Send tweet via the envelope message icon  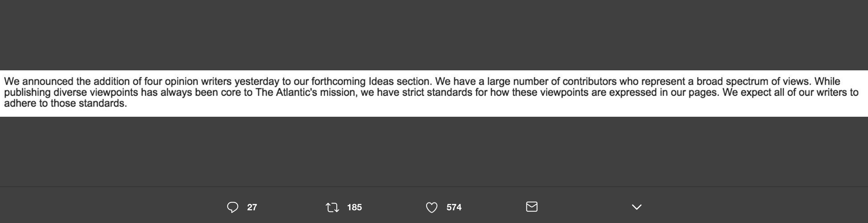click(x=532, y=207)
